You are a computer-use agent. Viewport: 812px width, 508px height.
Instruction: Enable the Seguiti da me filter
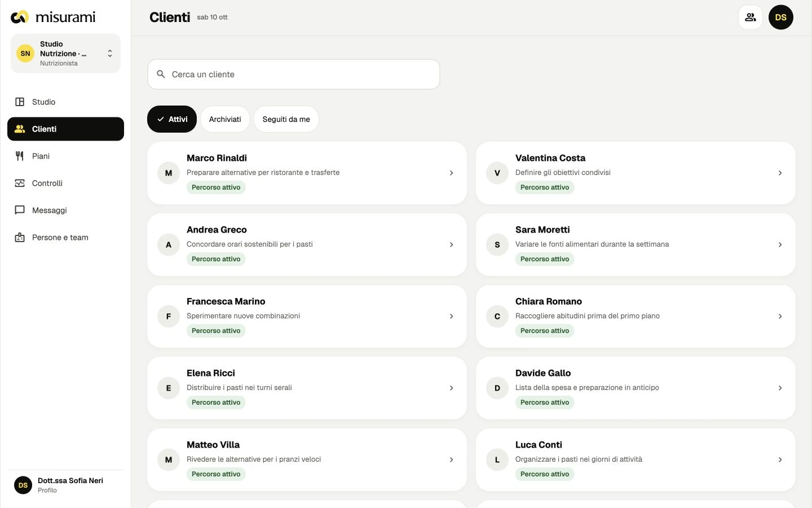tap(286, 119)
